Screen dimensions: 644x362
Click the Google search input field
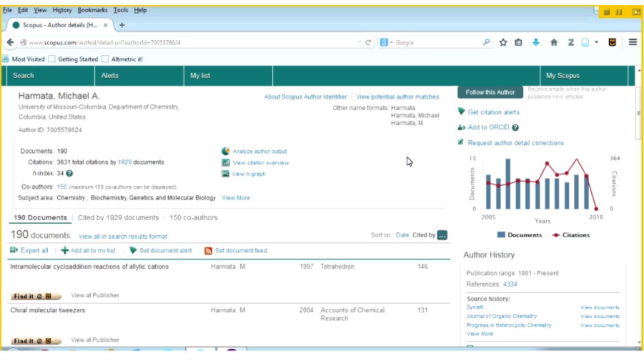[438, 43]
